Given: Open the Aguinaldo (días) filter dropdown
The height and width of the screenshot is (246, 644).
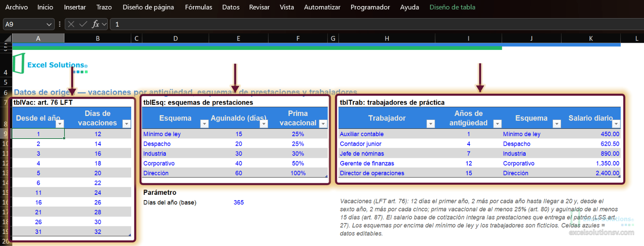Looking at the screenshot, I should (x=264, y=124).
